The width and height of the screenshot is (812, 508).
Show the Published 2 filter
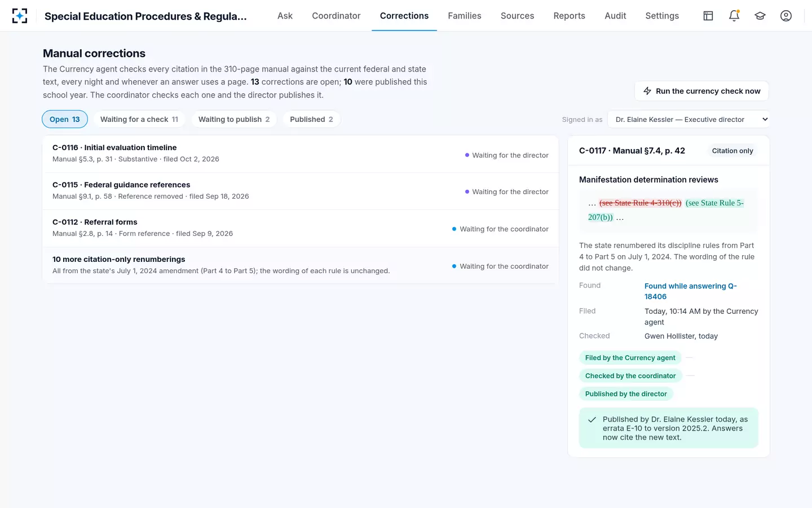[x=311, y=119]
